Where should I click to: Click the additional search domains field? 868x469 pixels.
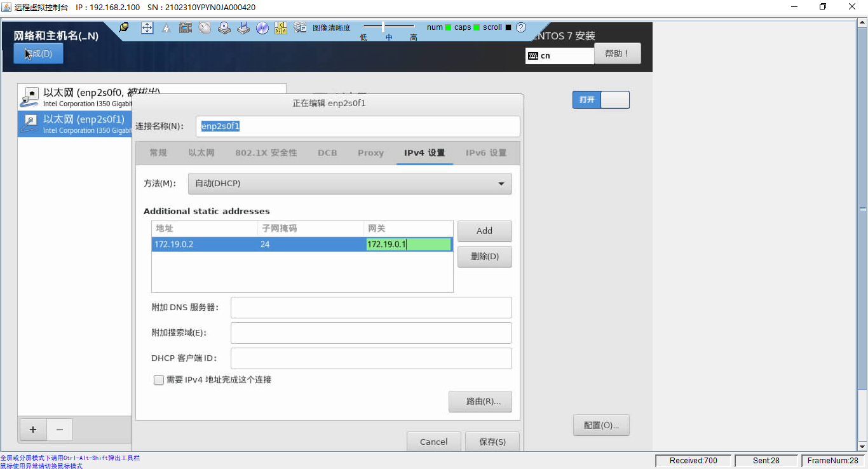(x=371, y=333)
